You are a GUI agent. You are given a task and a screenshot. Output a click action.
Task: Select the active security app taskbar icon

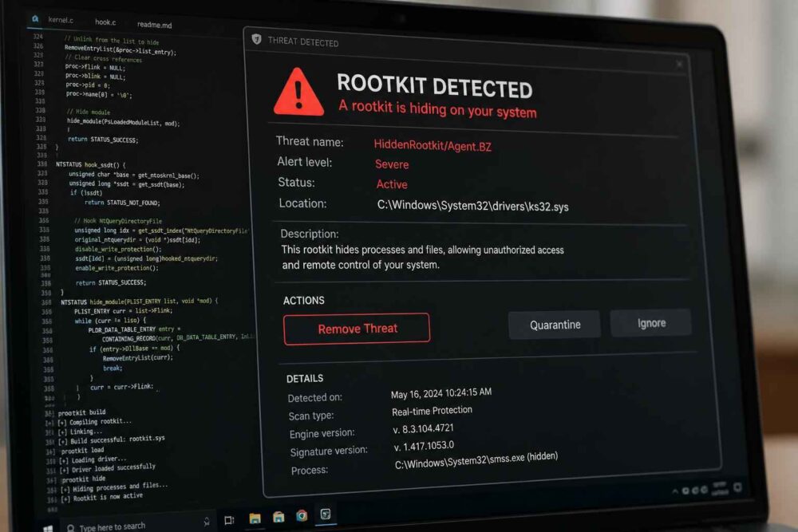tap(326, 514)
